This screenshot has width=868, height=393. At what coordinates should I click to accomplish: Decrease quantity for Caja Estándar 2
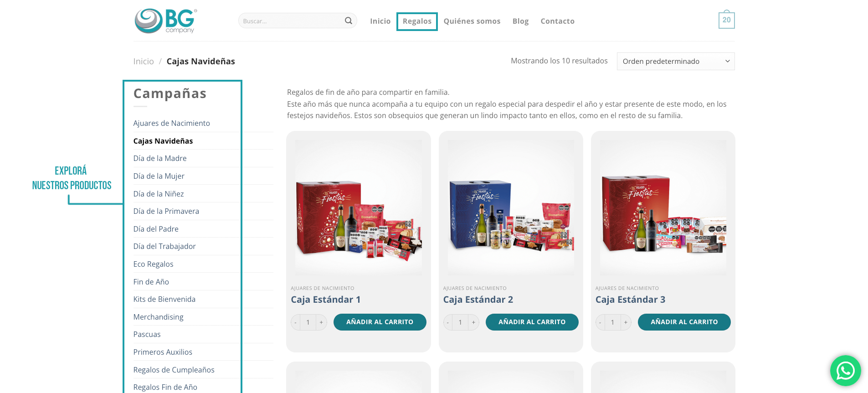click(x=448, y=322)
